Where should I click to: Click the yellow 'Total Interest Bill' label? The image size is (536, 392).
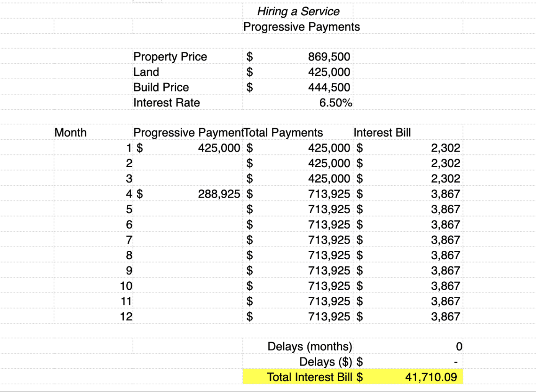[309, 377]
